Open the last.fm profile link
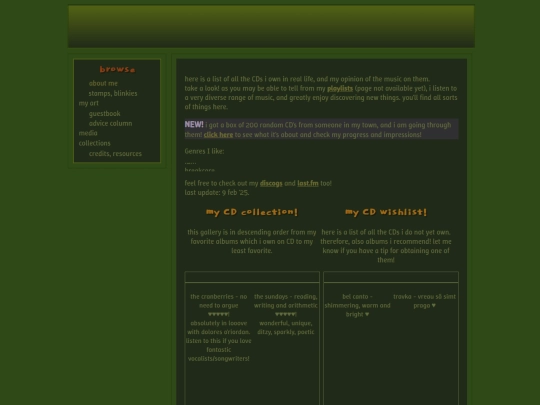The width and height of the screenshot is (540, 405). 308,183
